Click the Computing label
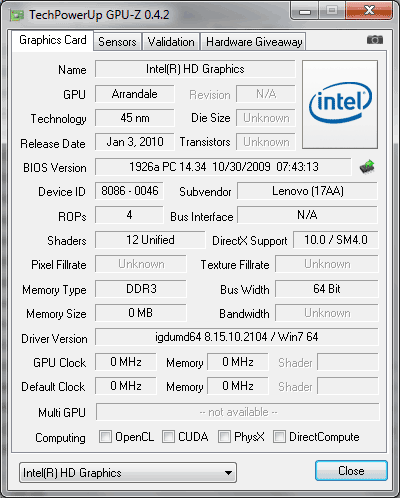This screenshot has width=400, height=498. 60,438
